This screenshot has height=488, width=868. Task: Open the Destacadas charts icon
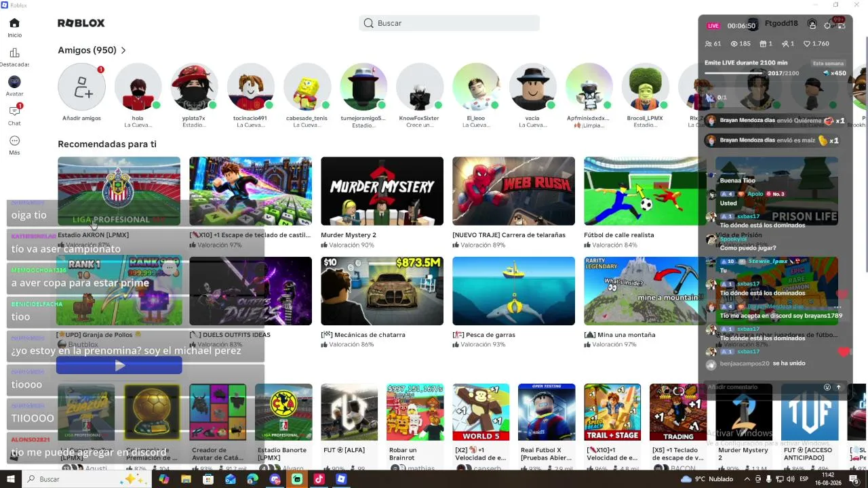(14, 53)
